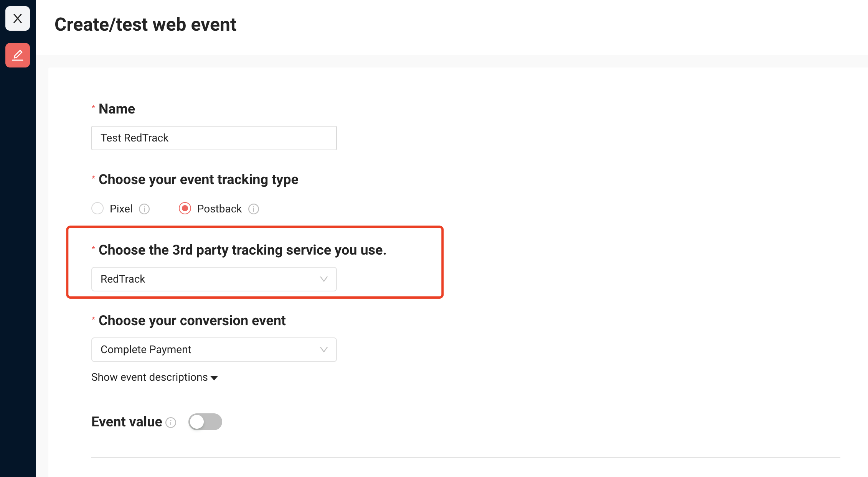Click the X close icon in sidebar
This screenshot has height=477, width=868.
[x=18, y=18]
